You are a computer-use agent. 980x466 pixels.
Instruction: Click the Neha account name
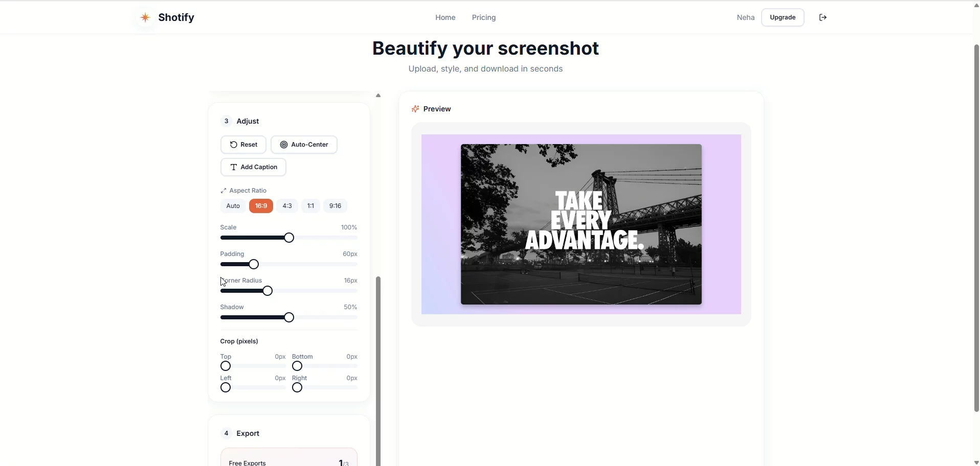[x=745, y=17]
